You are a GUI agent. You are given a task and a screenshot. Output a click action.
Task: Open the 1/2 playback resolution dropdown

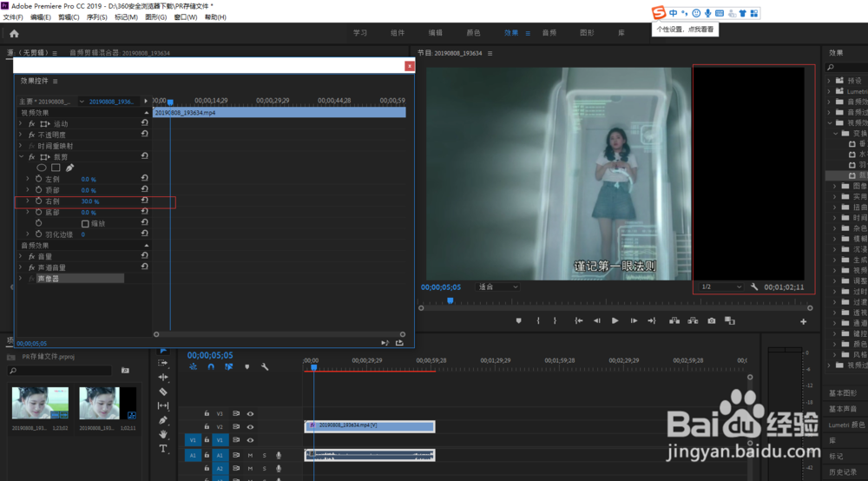(720, 287)
